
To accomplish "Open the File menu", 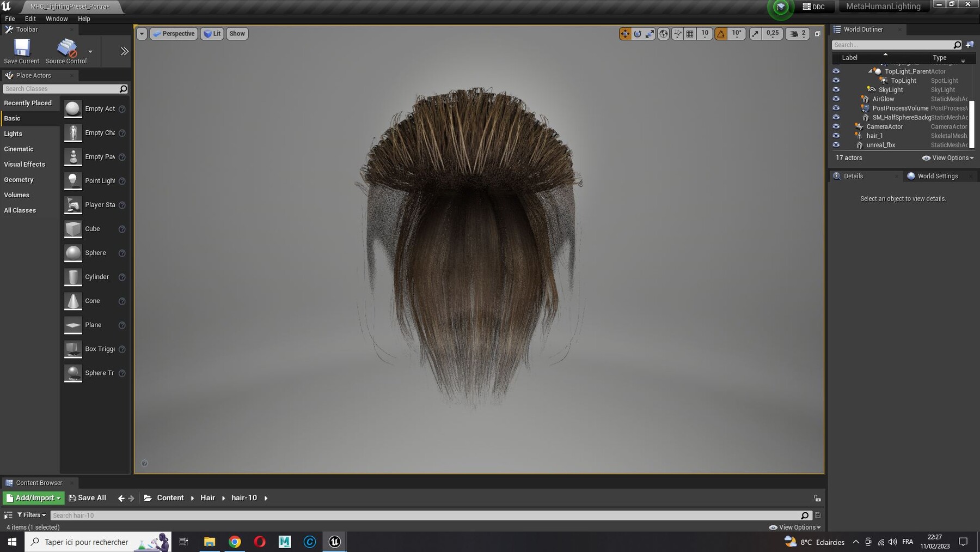I will pyautogui.click(x=10, y=19).
